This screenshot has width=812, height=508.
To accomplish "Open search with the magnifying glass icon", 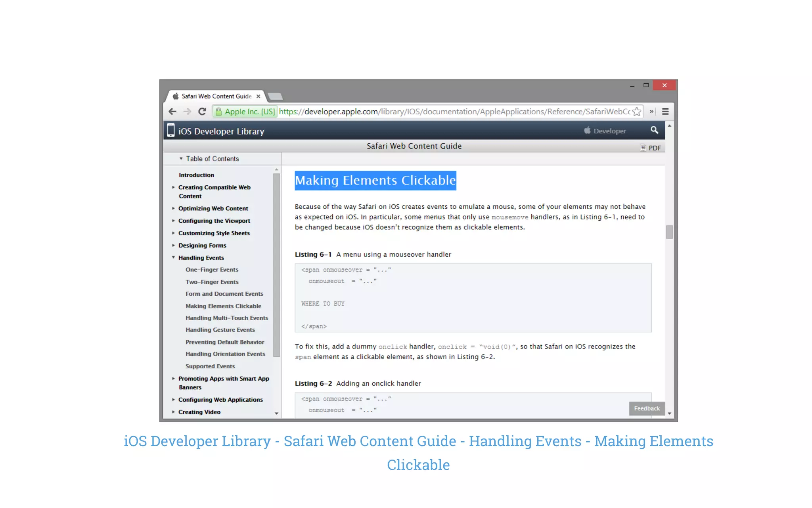I will (x=654, y=130).
